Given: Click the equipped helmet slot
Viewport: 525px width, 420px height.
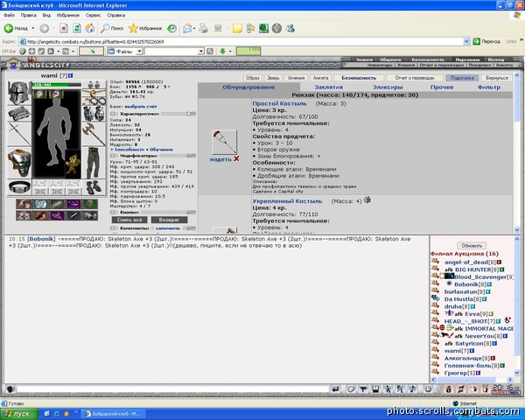Looking at the screenshot, I should point(18,93).
